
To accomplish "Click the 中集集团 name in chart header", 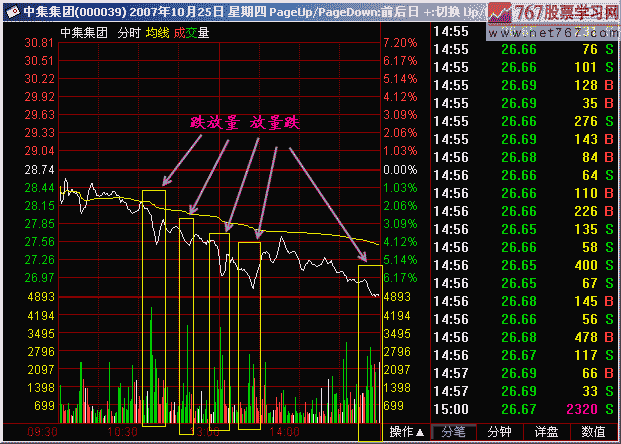I will click(83, 33).
